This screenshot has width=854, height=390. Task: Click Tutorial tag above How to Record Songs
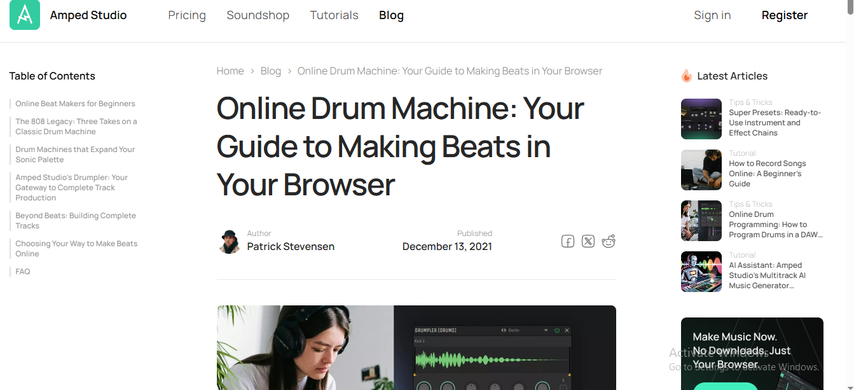[x=742, y=153]
